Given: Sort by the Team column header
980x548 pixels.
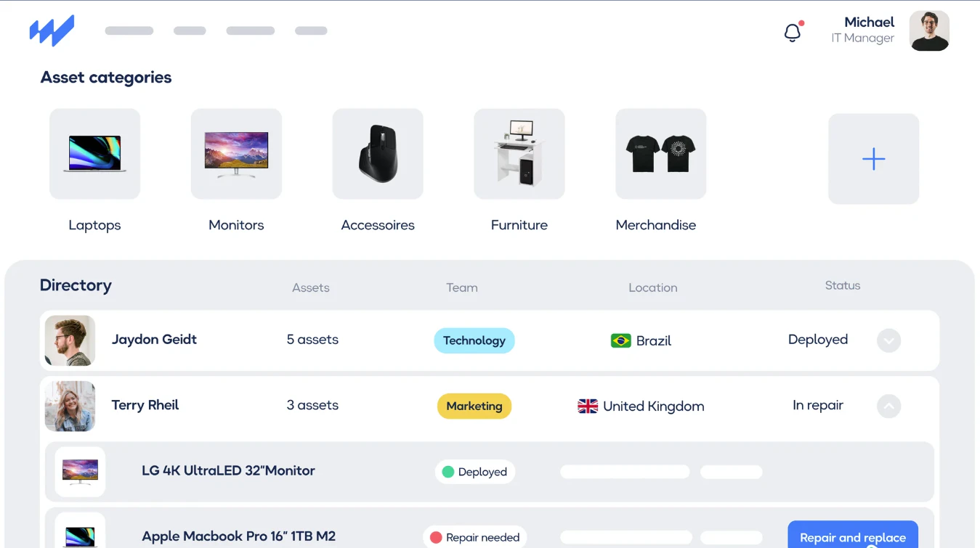Looking at the screenshot, I should (461, 287).
